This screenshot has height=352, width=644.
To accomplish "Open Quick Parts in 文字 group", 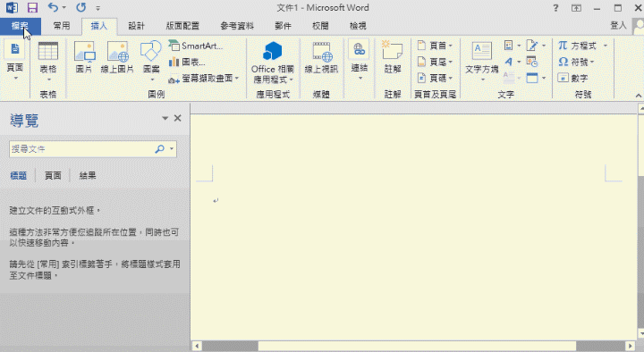I will (513, 46).
